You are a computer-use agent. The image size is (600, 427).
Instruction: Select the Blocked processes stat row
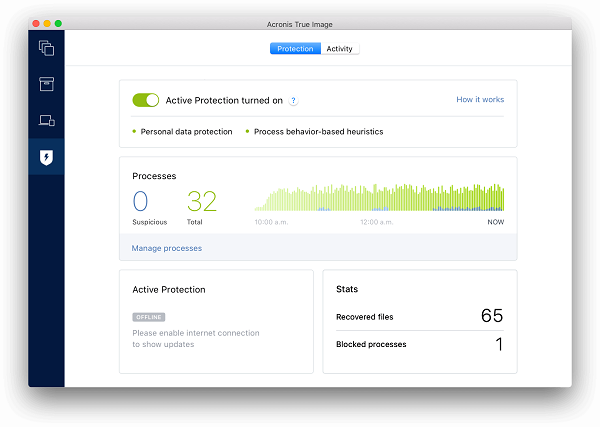(419, 344)
